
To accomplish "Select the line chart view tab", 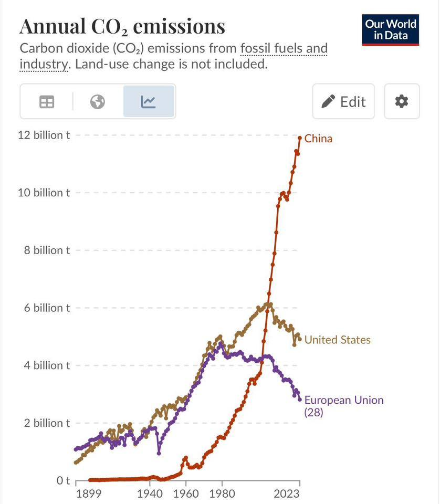I will tap(149, 101).
